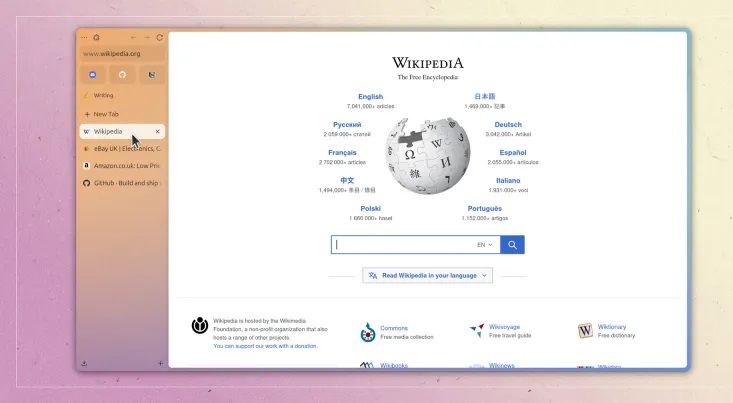This screenshot has height=403, width=733.
Task: Open a New Tab from sidebar
Action: pyautogui.click(x=105, y=114)
